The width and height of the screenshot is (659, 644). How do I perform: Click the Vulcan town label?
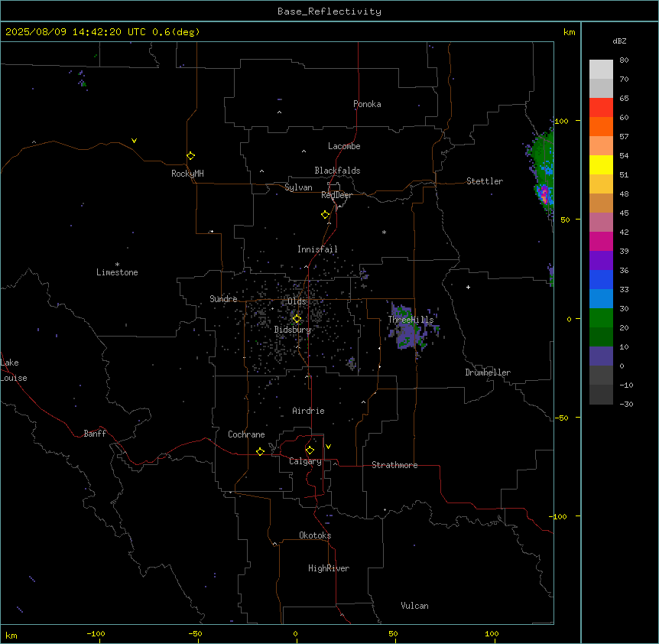tap(415, 606)
